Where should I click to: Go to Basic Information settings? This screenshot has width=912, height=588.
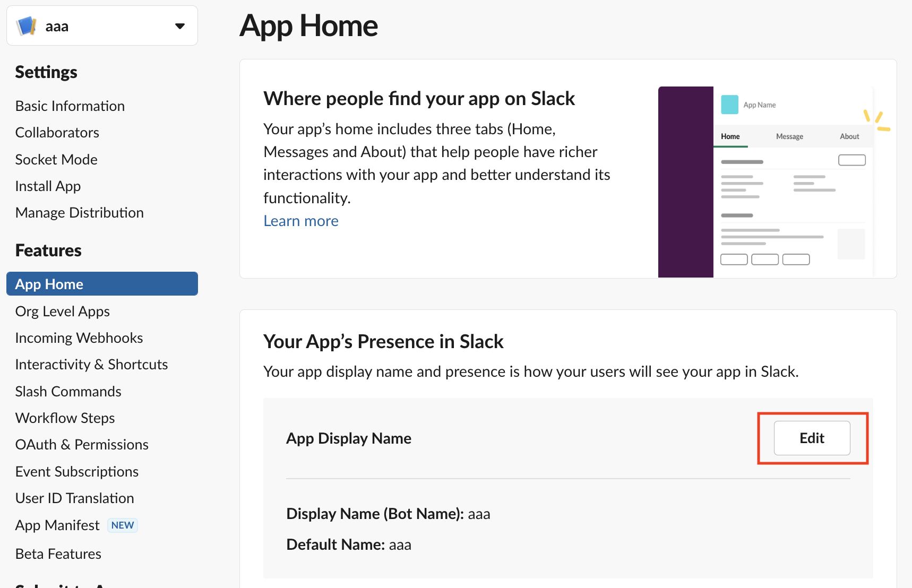click(70, 106)
